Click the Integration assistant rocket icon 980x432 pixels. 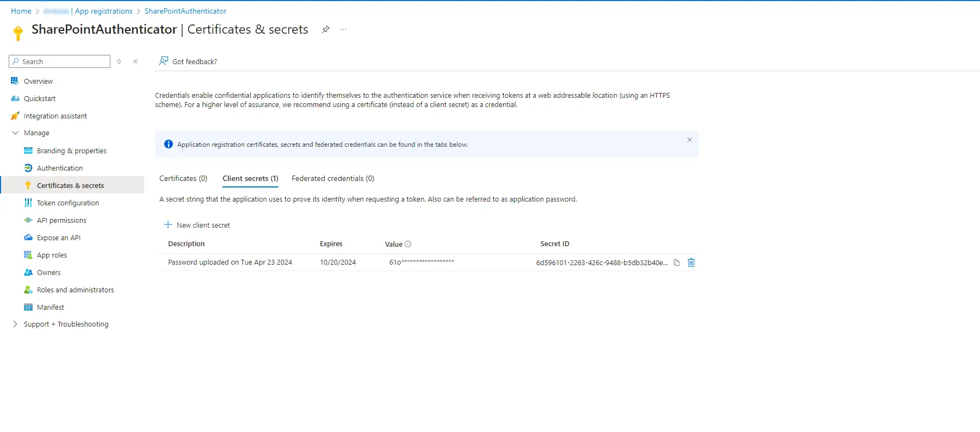tap(15, 116)
